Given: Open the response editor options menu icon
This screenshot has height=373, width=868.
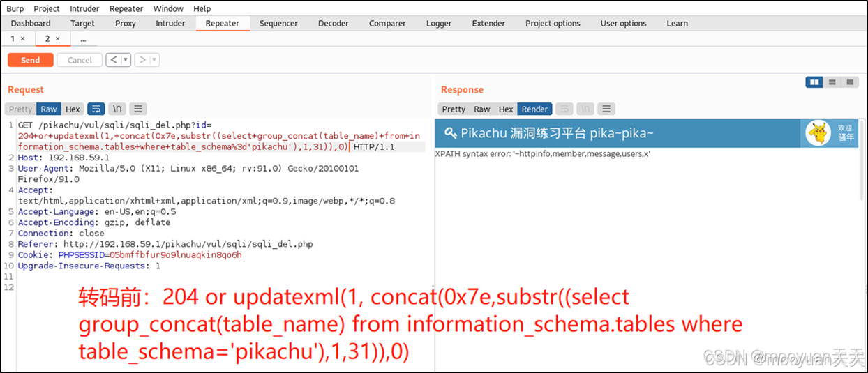Looking at the screenshot, I should point(606,109).
